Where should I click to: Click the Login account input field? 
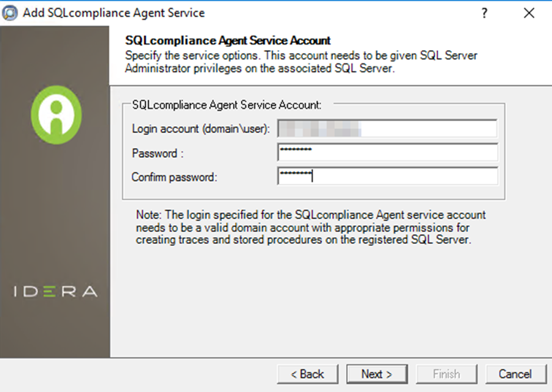387,129
